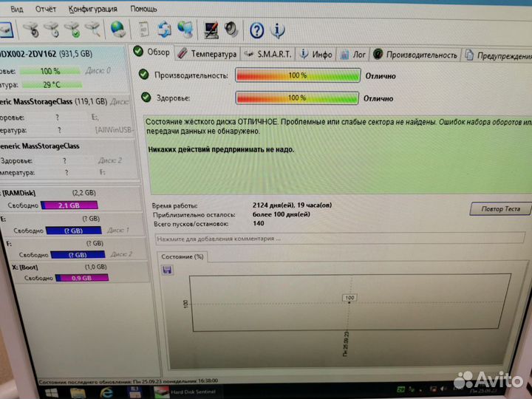Click the 140 start/stop count value

(259, 223)
